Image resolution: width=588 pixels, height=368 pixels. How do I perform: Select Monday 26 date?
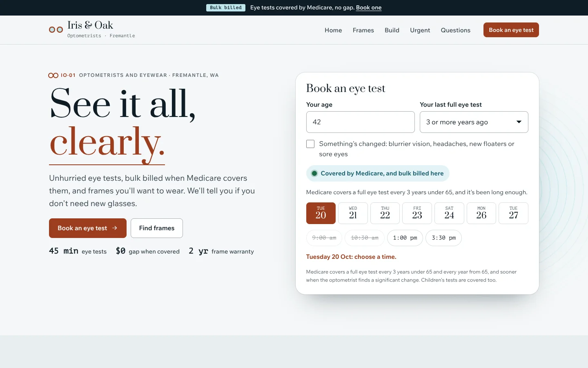click(x=481, y=213)
